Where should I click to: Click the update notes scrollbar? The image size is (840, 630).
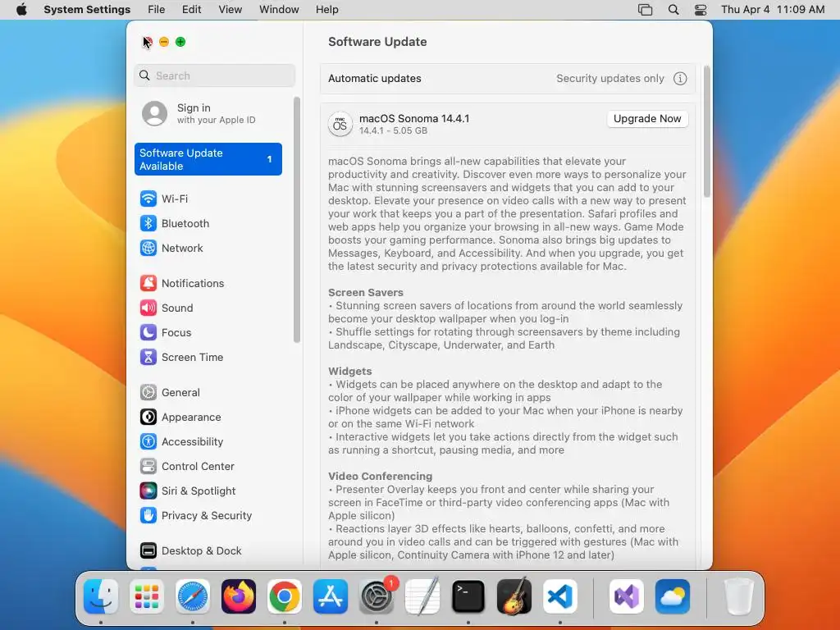point(706,131)
